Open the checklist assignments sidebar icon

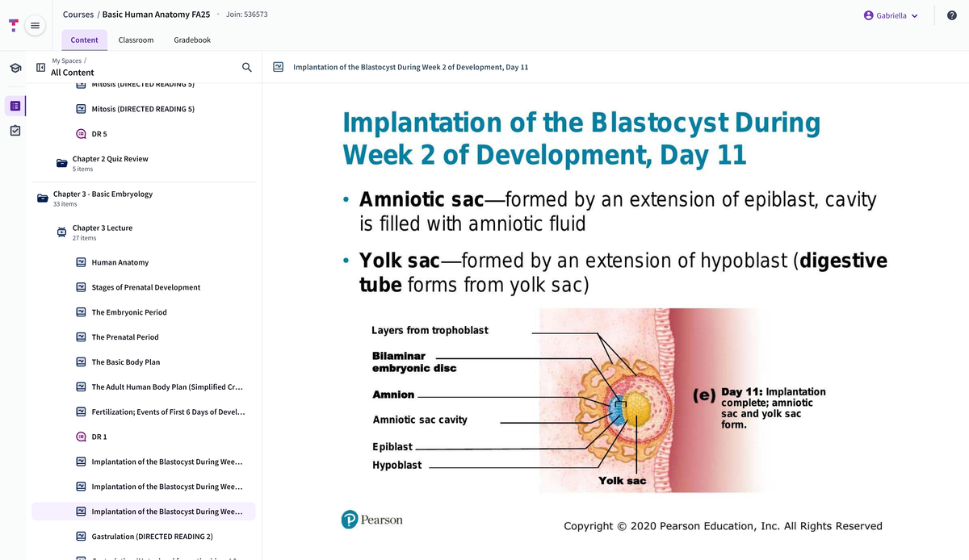click(x=15, y=131)
